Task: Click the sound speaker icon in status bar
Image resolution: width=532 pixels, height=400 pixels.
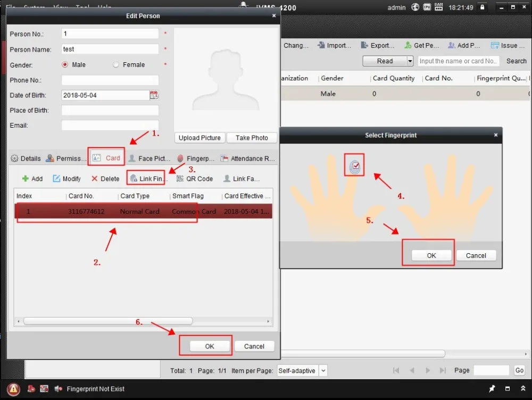Action: tap(59, 389)
